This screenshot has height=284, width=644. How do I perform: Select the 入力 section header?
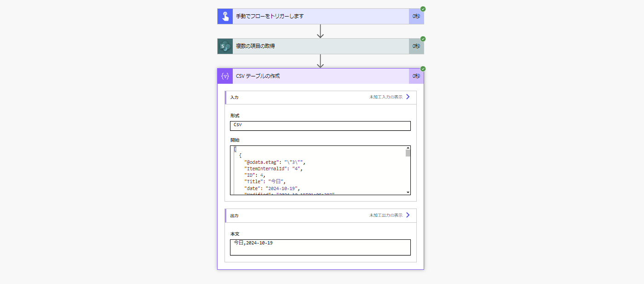[x=236, y=97]
